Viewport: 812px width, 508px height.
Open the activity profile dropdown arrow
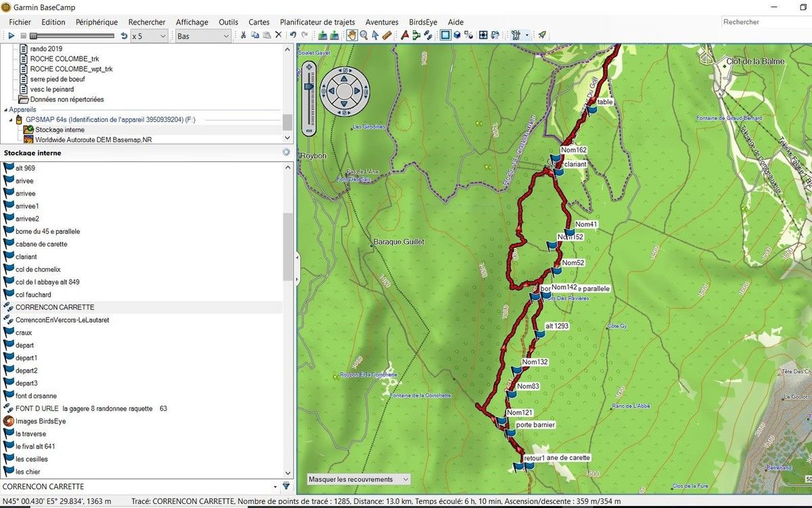pyautogui.click(x=526, y=36)
